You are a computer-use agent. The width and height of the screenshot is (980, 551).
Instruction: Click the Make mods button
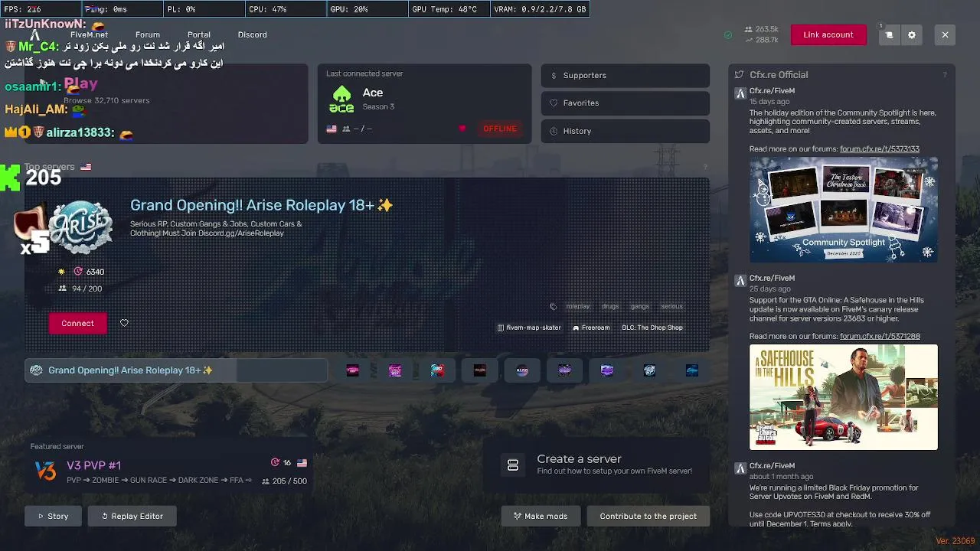(541, 516)
